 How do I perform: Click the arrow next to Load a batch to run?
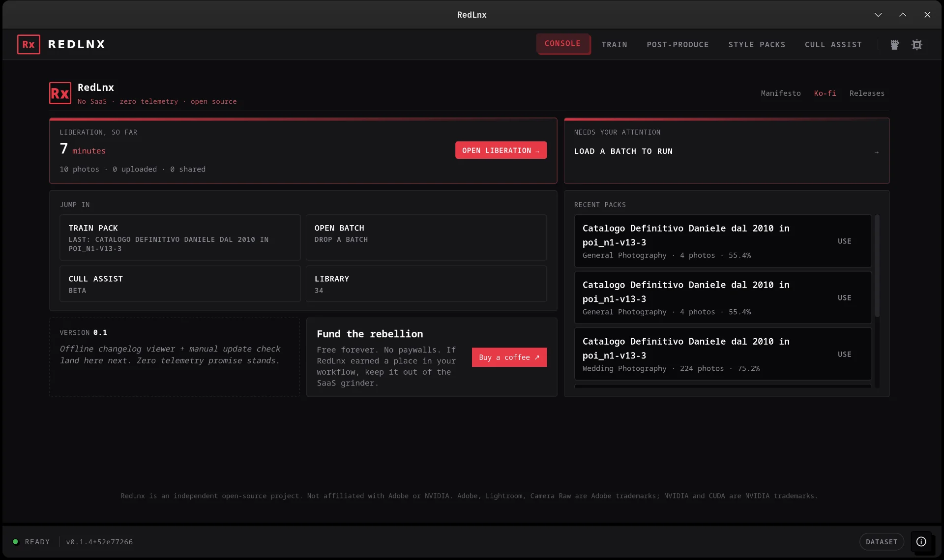876,152
